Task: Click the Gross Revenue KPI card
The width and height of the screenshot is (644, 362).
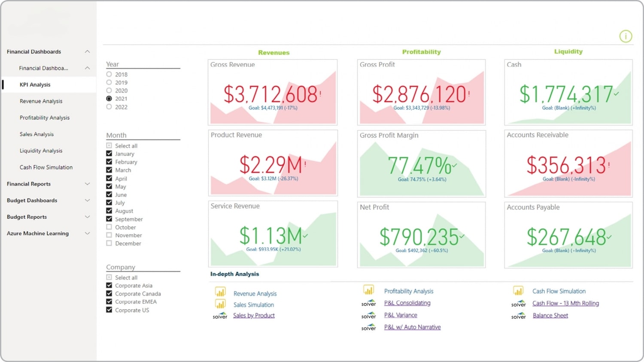Action: click(x=273, y=92)
